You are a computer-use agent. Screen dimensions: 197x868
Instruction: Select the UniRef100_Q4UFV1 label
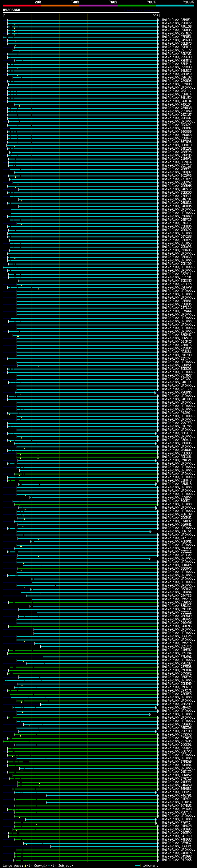point(177,782)
